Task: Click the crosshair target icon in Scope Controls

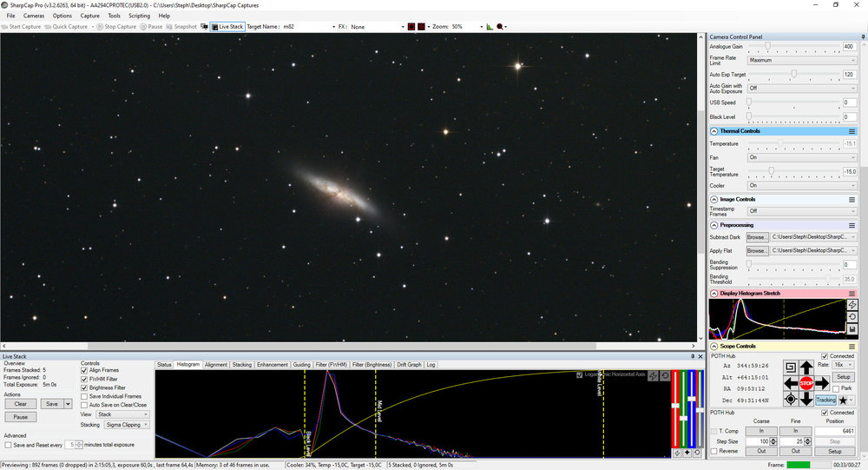Action: 791,399
